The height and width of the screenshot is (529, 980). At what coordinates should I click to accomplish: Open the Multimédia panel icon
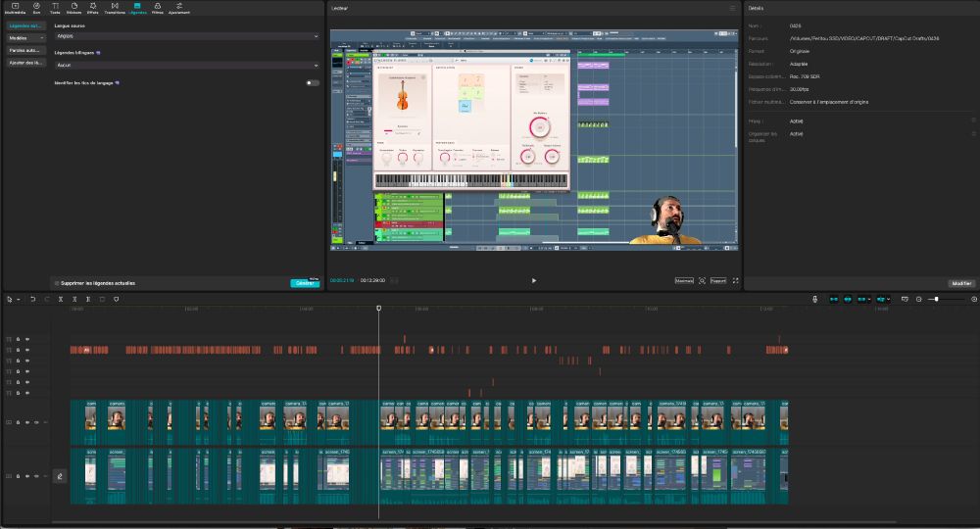[15, 8]
